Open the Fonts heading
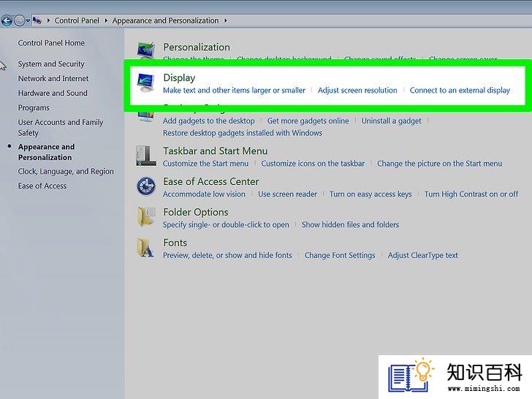Viewport: 532px width, 399px height. (x=175, y=243)
